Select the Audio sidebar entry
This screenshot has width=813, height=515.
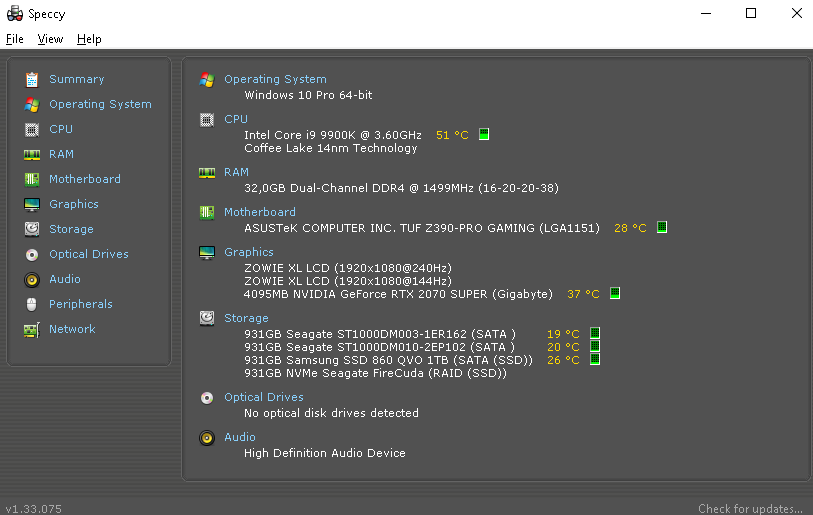coord(65,279)
